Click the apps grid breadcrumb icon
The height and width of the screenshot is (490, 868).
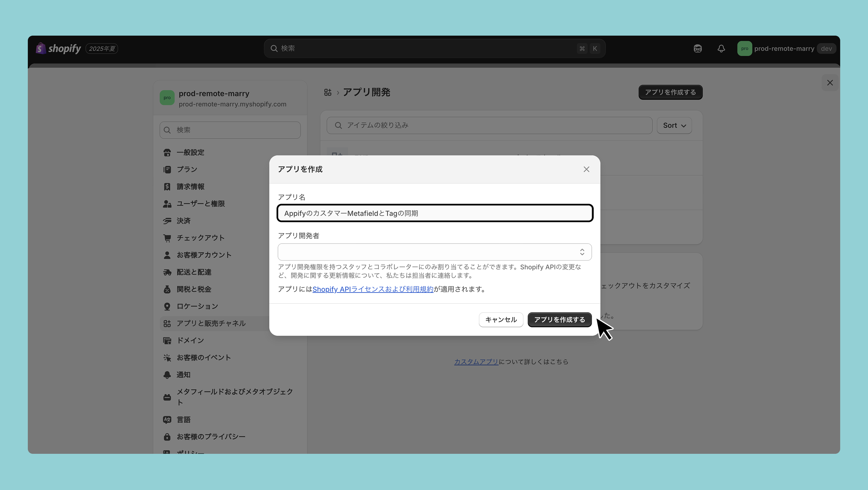[327, 92]
